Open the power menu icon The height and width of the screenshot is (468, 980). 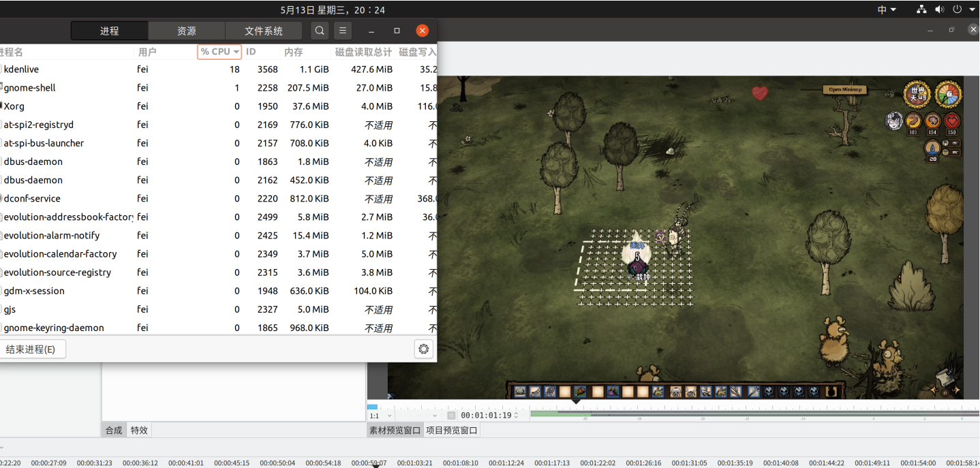pyautogui.click(x=957, y=10)
